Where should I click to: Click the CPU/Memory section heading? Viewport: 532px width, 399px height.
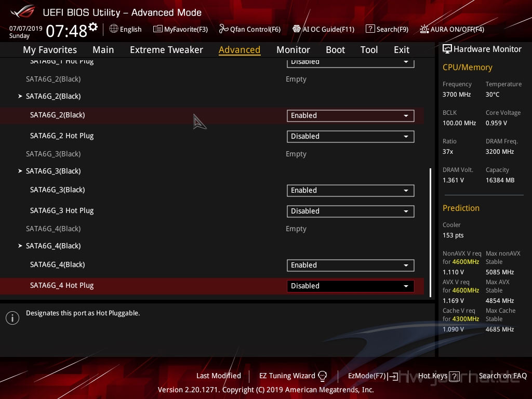point(467,68)
